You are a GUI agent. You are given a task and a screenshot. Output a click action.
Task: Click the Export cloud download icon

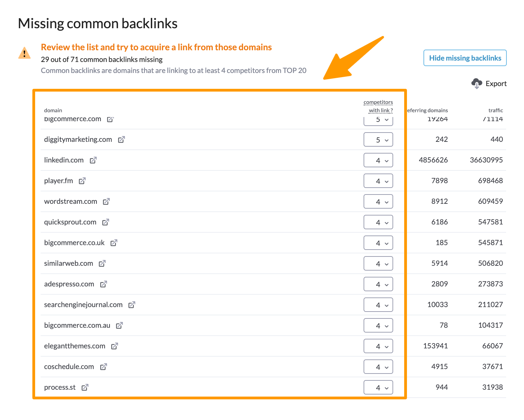point(476,83)
